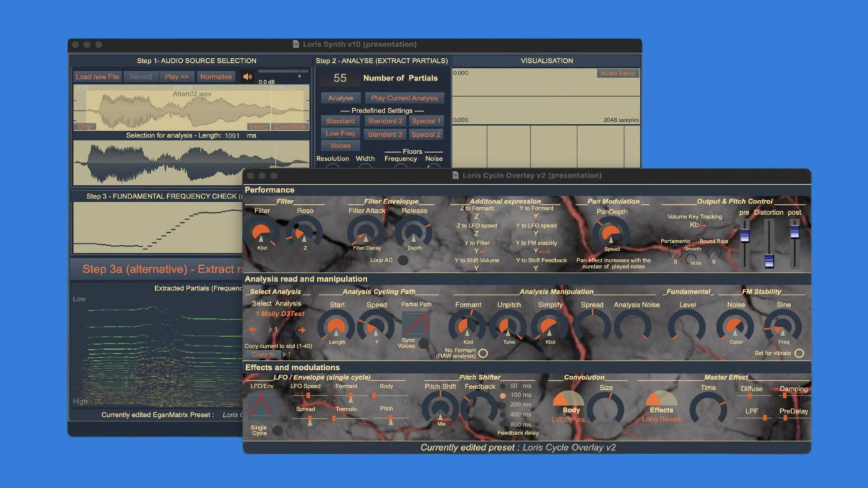868x488 pixels.
Task: Click the LFO/Env triangle waveform box
Action: pos(261,405)
